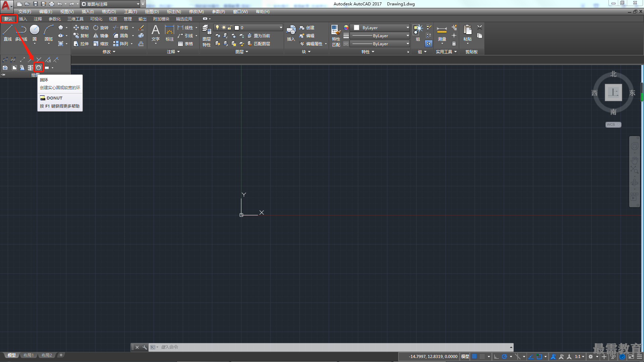Click the Donut (圆环) tool icon
The height and width of the screenshot is (362, 644).
(x=39, y=68)
